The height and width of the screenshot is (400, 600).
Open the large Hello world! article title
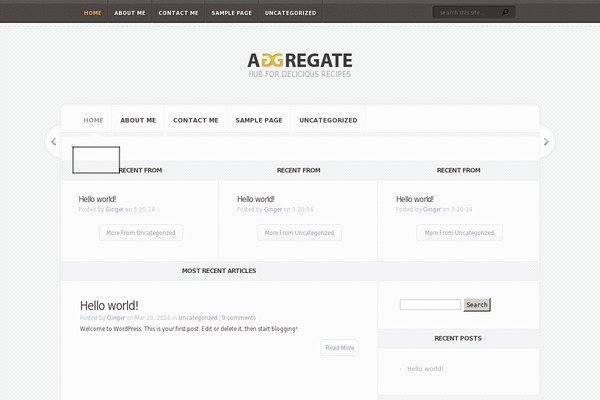pyautogui.click(x=109, y=305)
